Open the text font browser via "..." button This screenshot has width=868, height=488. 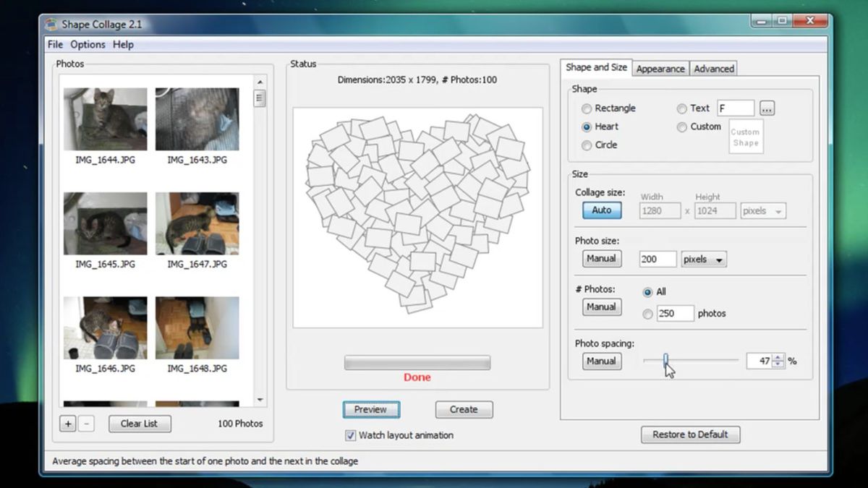pyautogui.click(x=766, y=107)
